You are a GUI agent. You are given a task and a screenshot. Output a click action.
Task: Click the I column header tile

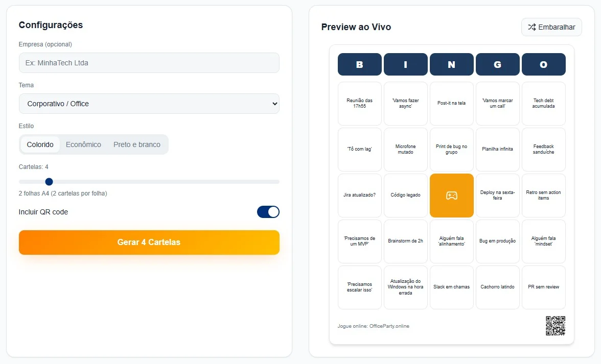coord(405,64)
